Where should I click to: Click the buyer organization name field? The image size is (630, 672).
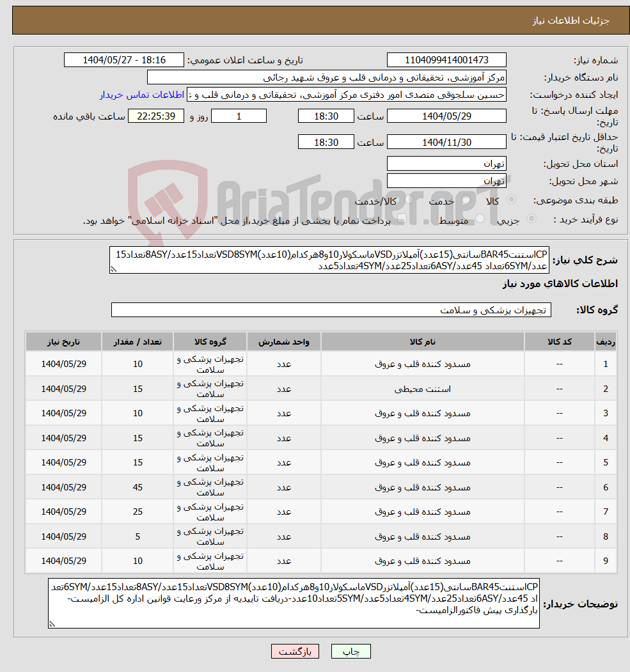327,77
